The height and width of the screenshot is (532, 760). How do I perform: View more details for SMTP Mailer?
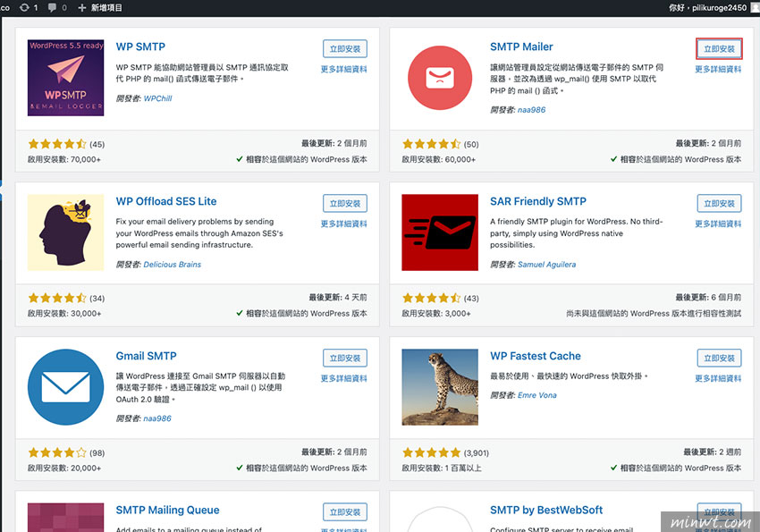point(718,69)
